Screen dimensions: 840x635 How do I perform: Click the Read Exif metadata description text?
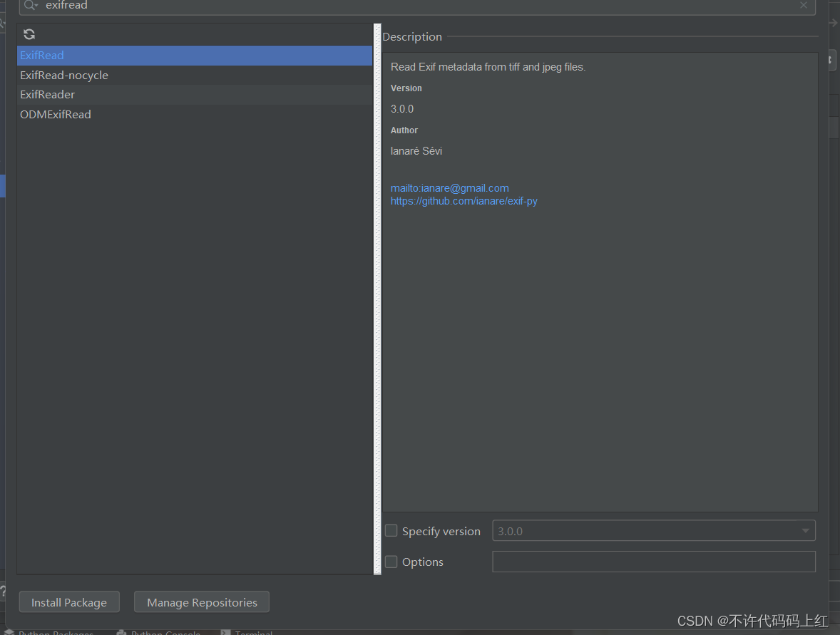click(x=488, y=67)
